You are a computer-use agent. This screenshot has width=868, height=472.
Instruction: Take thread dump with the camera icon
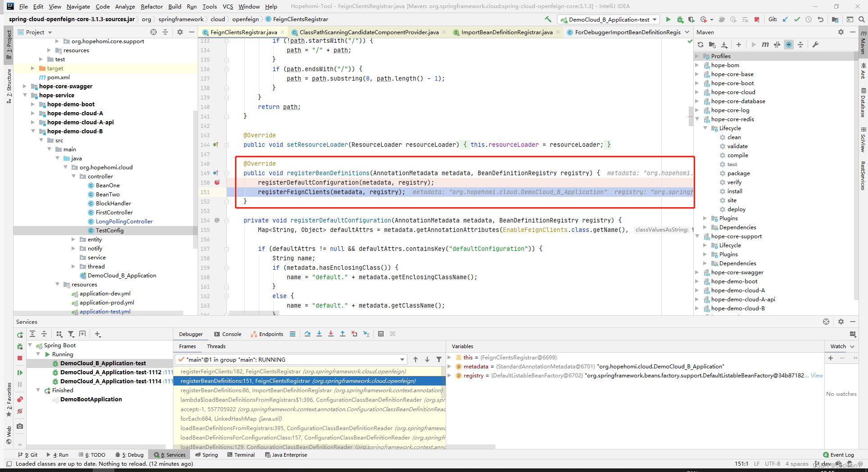[20, 426]
